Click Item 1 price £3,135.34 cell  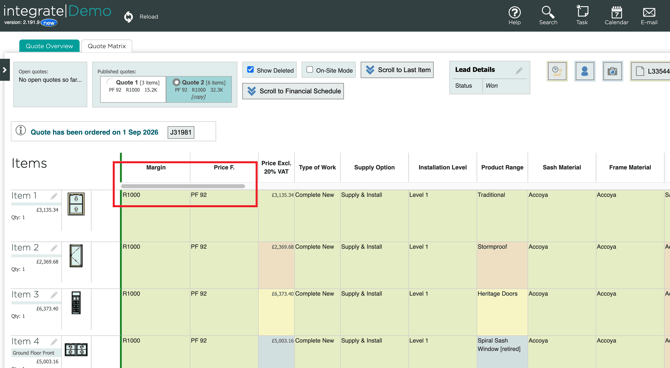pos(276,215)
